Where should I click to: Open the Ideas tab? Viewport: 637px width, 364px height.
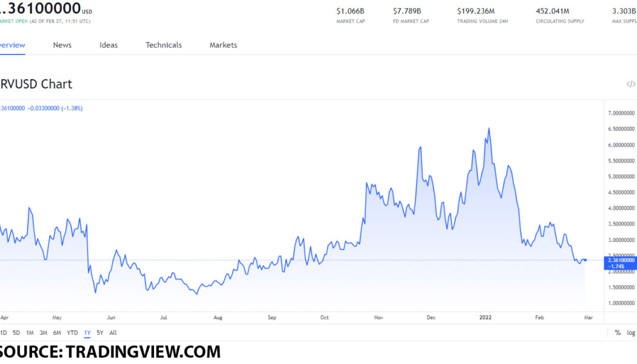tap(109, 45)
